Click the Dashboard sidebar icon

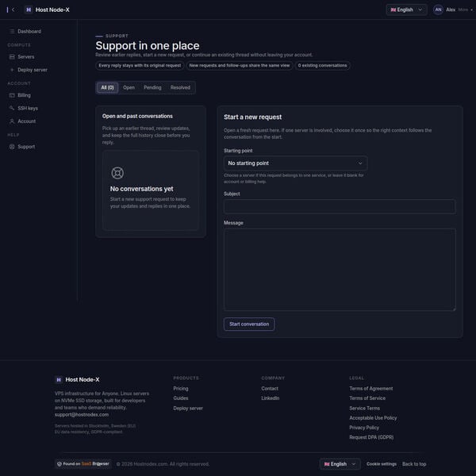click(12, 31)
